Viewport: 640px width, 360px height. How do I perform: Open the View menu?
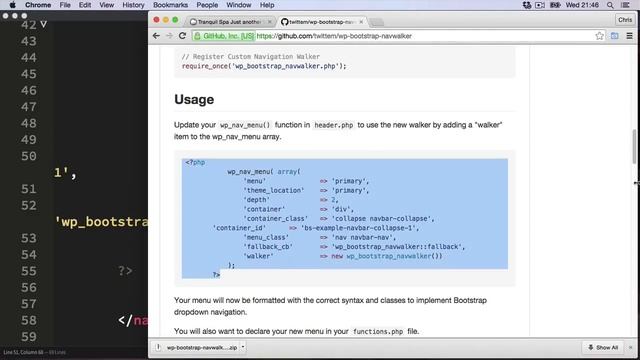(x=107, y=5)
